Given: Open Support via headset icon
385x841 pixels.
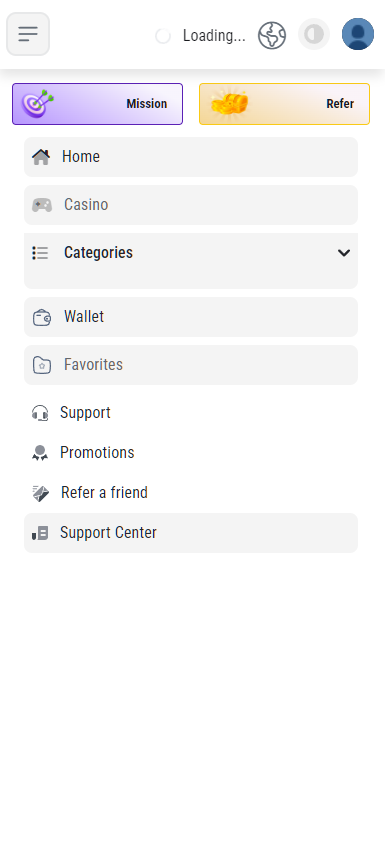Looking at the screenshot, I should (40, 413).
